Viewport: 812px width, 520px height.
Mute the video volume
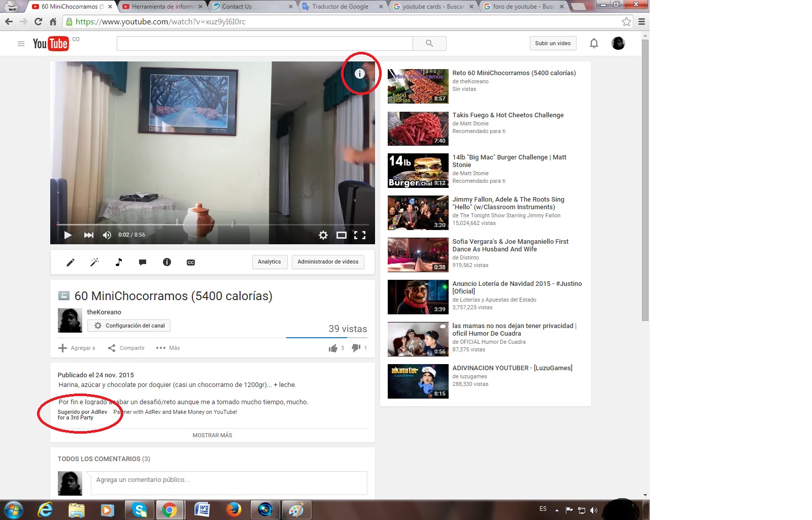pyautogui.click(x=107, y=235)
